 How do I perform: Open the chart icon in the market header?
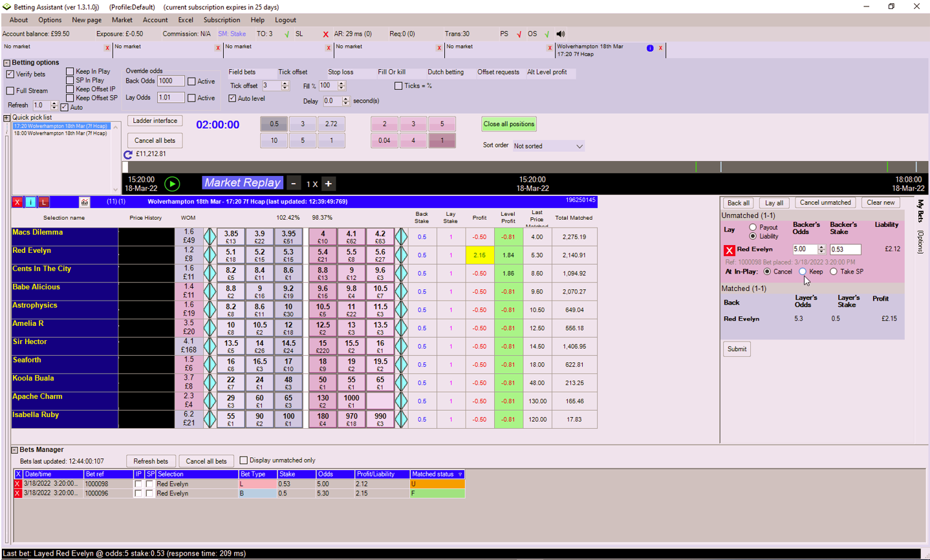click(84, 202)
